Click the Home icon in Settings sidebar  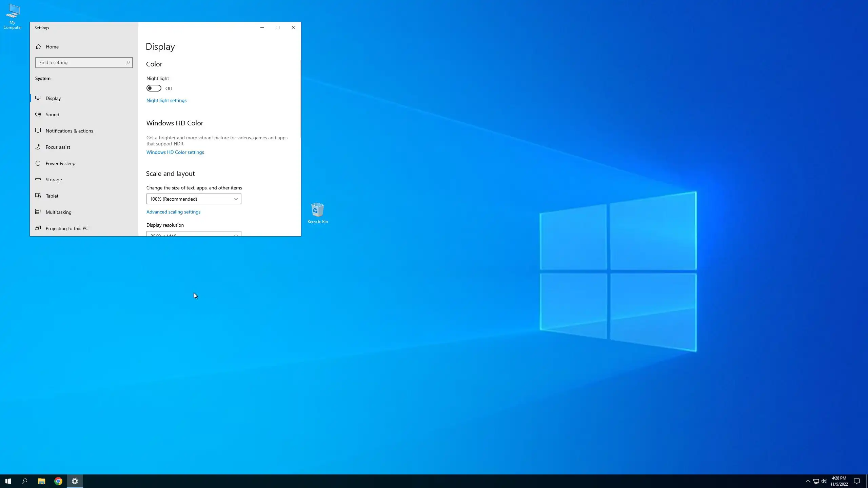38,47
